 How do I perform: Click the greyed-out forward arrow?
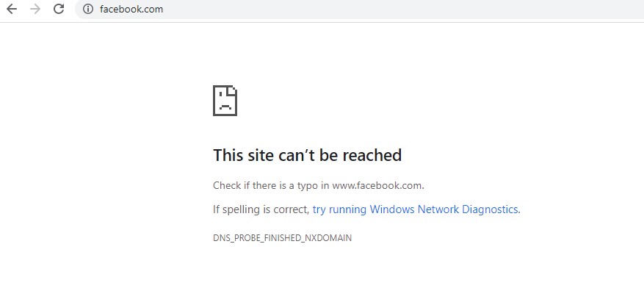(x=35, y=9)
